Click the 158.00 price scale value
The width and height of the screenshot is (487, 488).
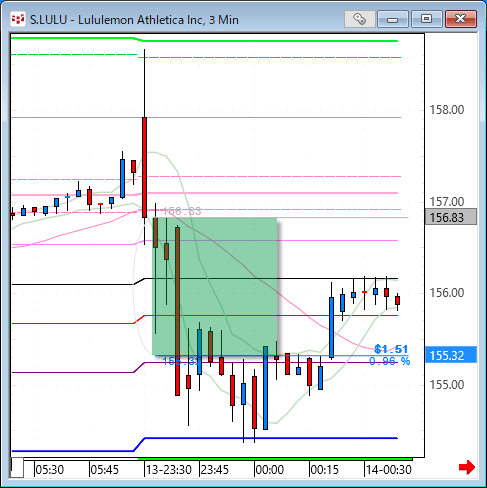[x=447, y=110]
